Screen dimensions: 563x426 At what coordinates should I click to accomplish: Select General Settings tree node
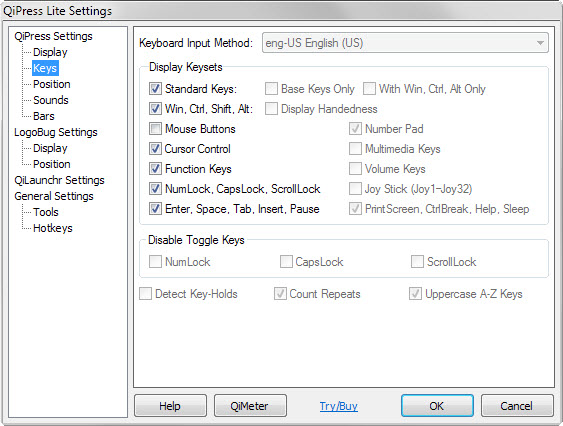54,196
